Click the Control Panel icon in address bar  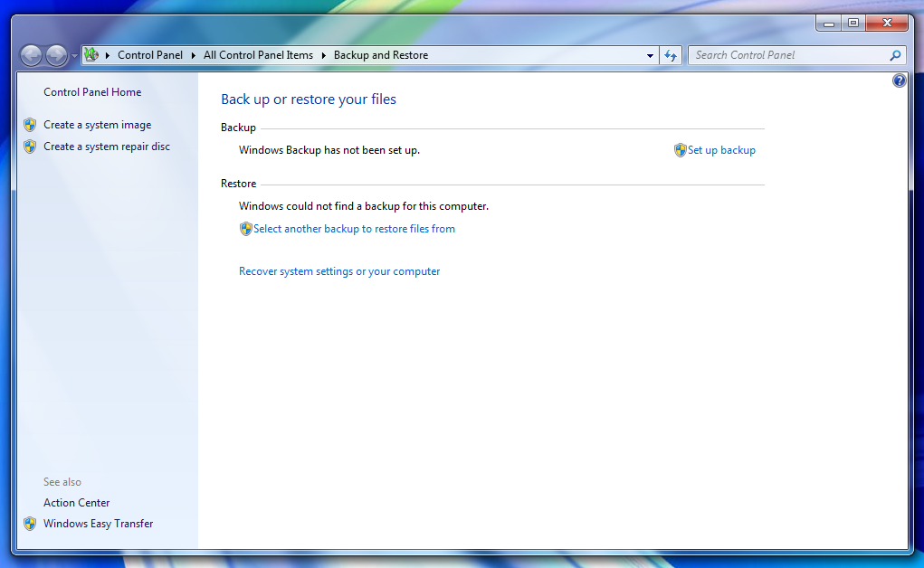pos(91,55)
